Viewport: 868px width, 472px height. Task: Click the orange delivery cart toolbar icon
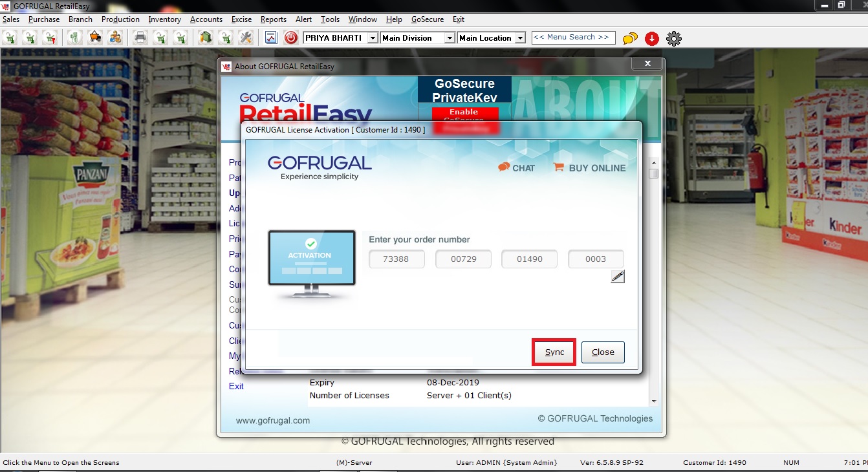[x=95, y=38]
